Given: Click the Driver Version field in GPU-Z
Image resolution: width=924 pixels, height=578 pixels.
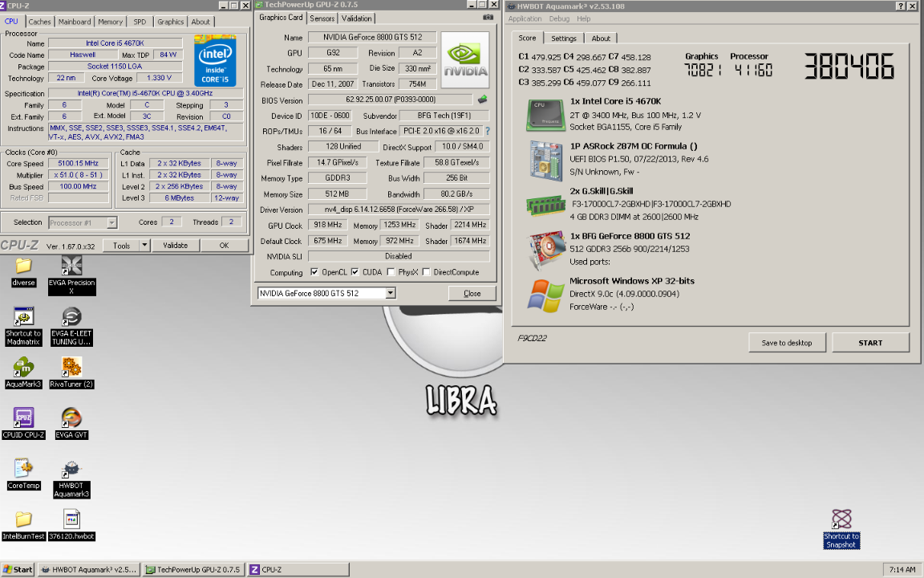Looking at the screenshot, I should pos(399,210).
